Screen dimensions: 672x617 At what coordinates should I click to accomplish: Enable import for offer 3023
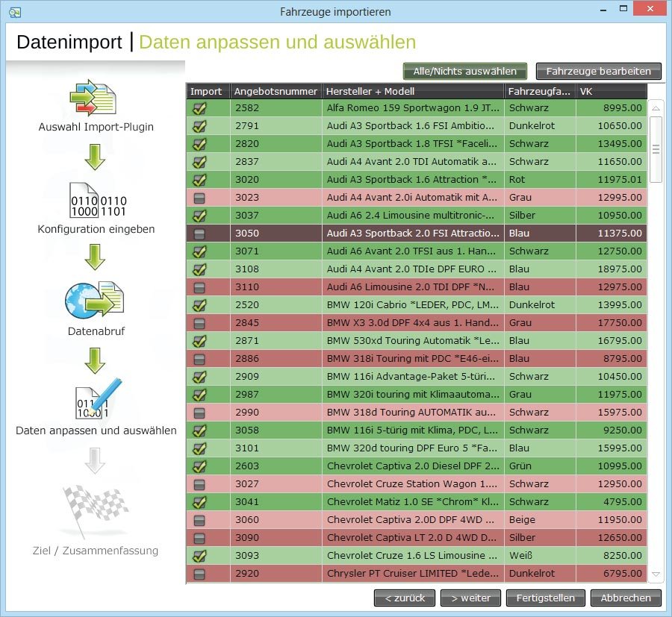[x=199, y=198]
